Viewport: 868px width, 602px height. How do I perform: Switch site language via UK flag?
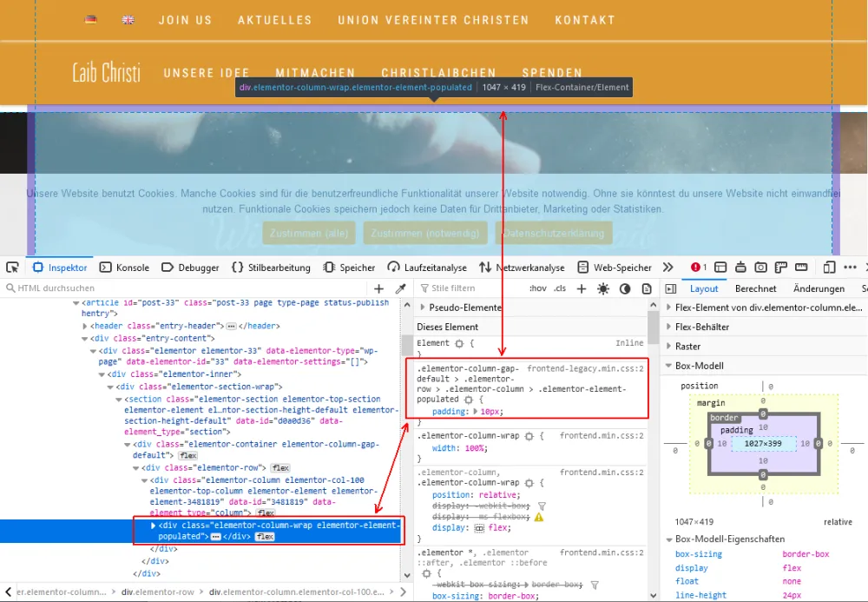click(128, 20)
